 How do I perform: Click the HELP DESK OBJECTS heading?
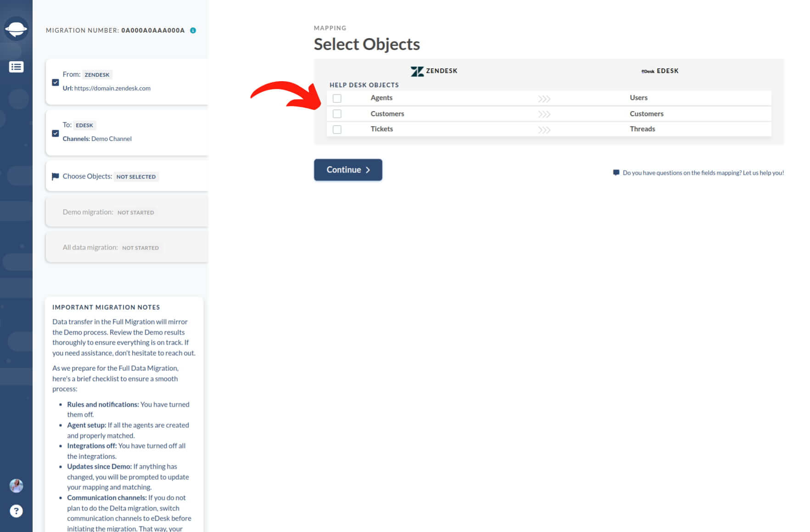364,85
